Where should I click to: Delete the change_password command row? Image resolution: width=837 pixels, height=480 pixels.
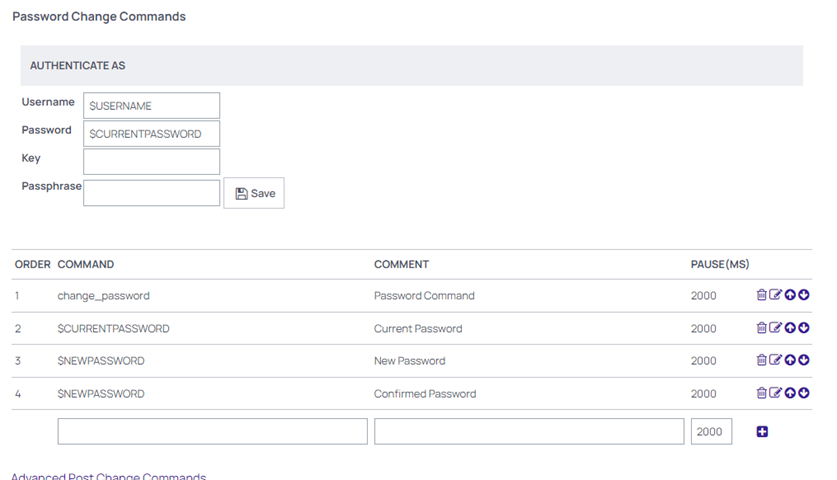point(762,295)
